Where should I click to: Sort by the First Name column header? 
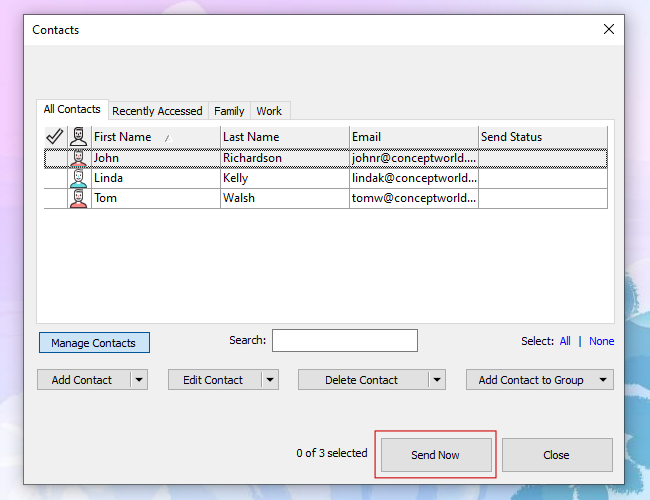point(156,137)
